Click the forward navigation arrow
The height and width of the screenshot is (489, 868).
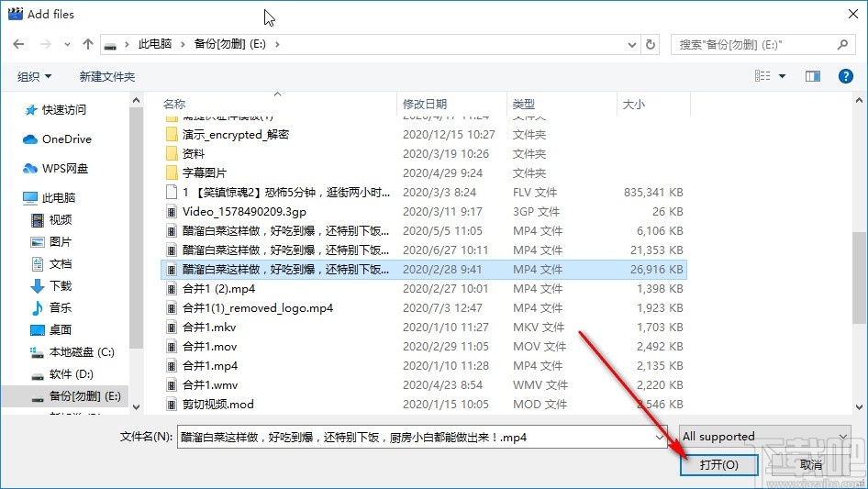45,44
